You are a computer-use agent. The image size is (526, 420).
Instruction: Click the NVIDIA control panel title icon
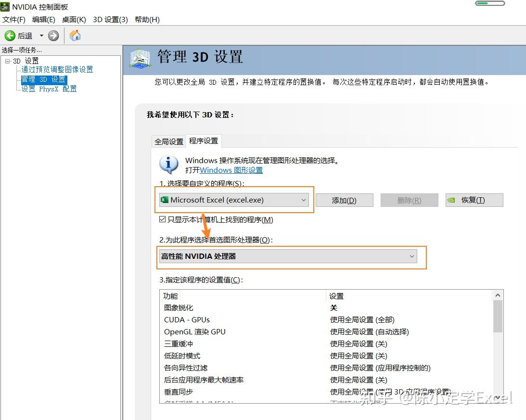[5, 6]
